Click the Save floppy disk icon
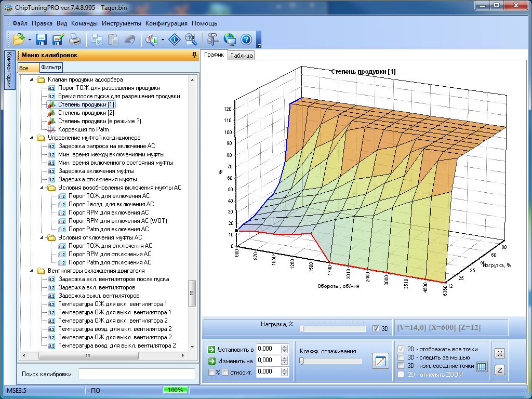The height and width of the screenshot is (399, 532). (x=42, y=39)
